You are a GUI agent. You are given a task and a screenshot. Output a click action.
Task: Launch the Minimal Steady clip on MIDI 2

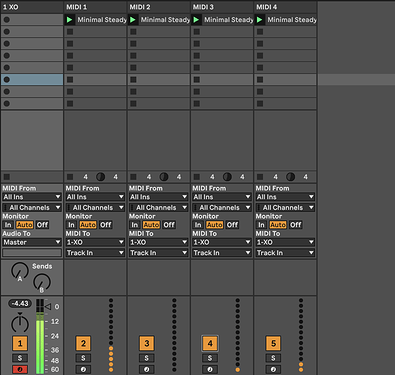coord(133,20)
